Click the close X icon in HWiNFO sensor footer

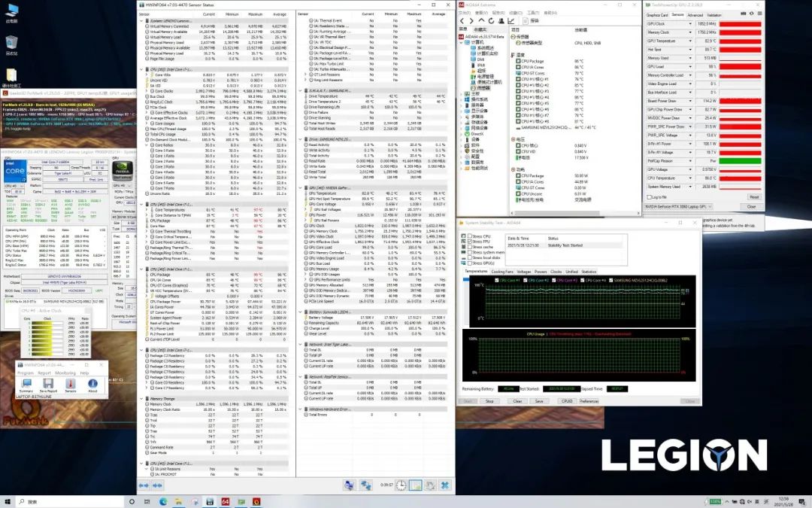[444, 485]
